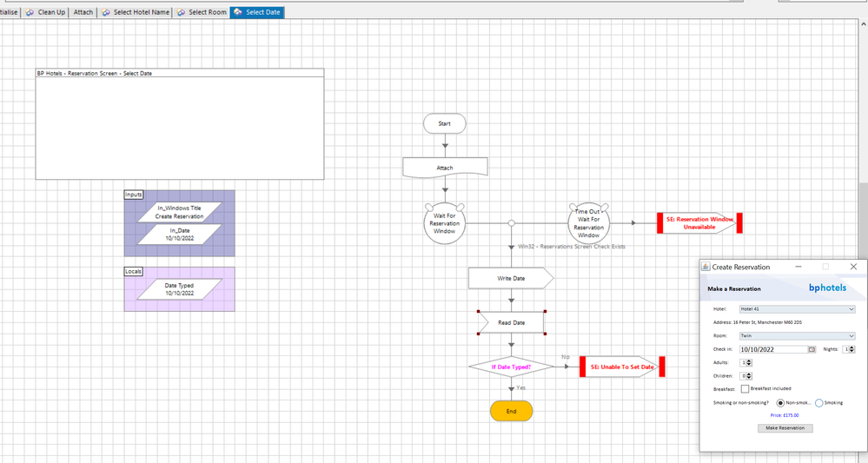Open the Attach page tab
The image size is (868, 463).
pyautogui.click(x=83, y=12)
